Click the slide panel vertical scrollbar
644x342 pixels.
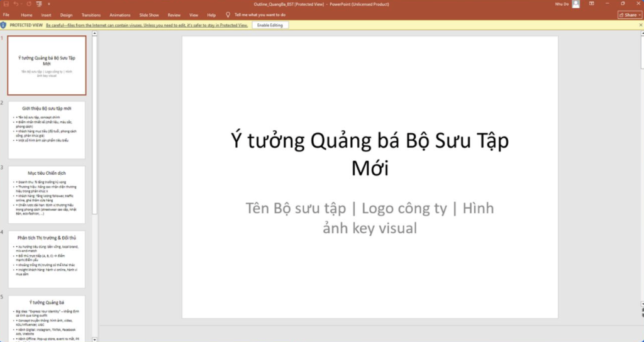pos(95,126)
